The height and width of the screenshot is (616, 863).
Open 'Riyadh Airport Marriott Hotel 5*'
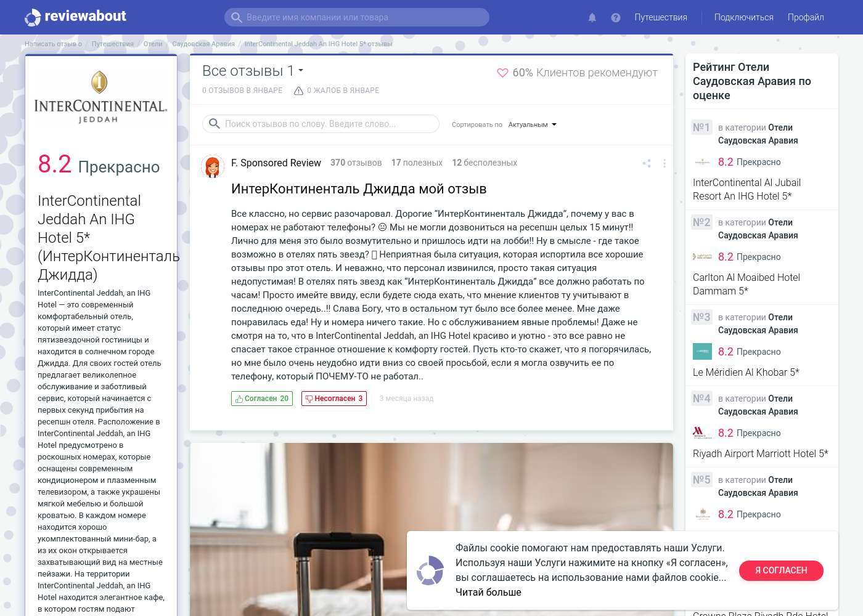click(761, 453)
